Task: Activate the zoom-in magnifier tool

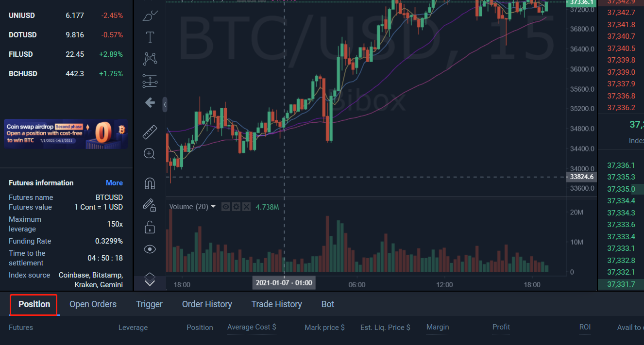Action: coord(150,154)
